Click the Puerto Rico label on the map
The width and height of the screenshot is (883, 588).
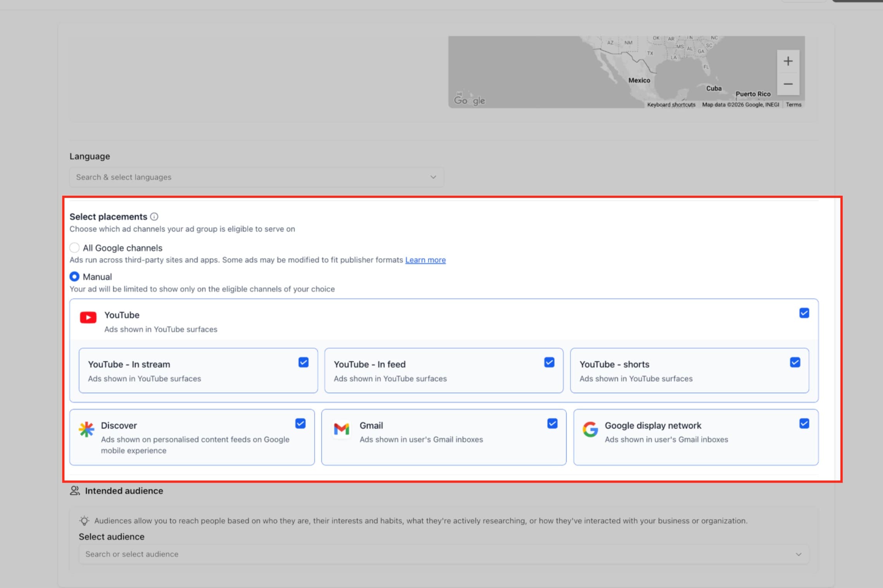(753, 94)
